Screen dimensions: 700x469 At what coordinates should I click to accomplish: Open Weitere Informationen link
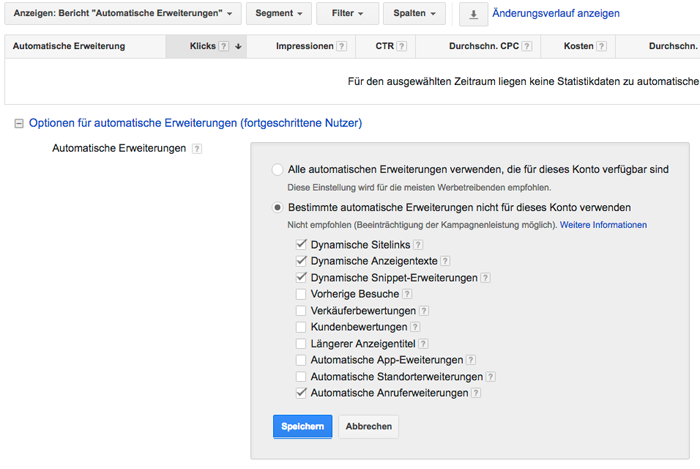pyautogui.click(x=603, y=225)
